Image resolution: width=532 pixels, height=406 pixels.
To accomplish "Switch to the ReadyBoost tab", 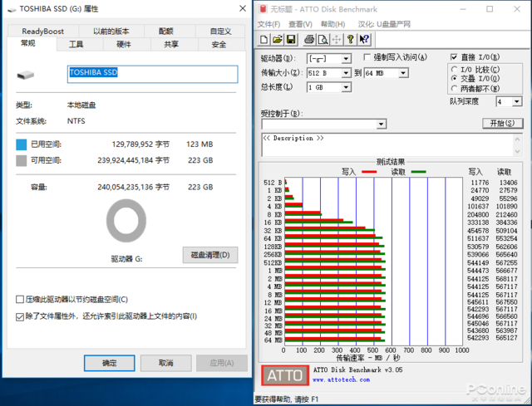I will click(42, 32).
